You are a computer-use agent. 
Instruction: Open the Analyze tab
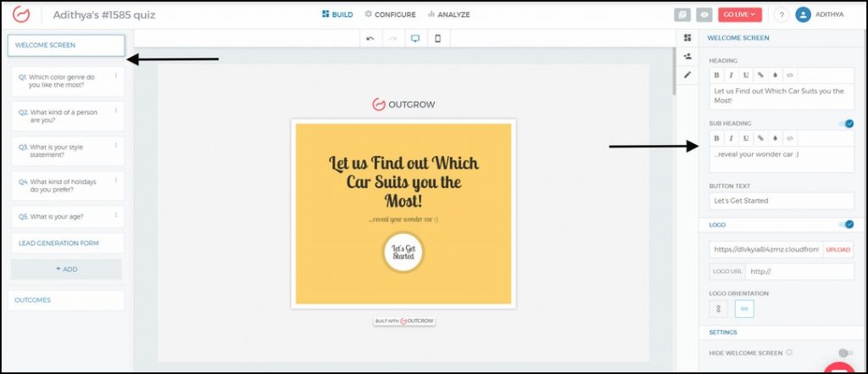(x=449, y=14)
